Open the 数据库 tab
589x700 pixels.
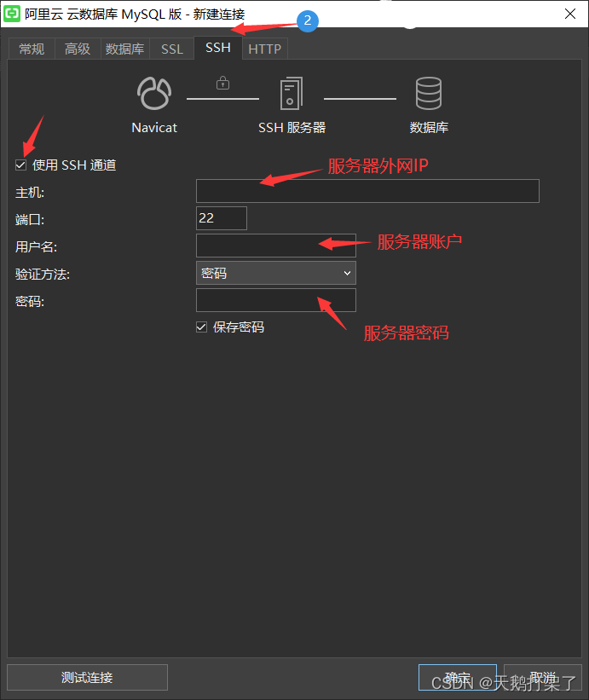(124, 49)
